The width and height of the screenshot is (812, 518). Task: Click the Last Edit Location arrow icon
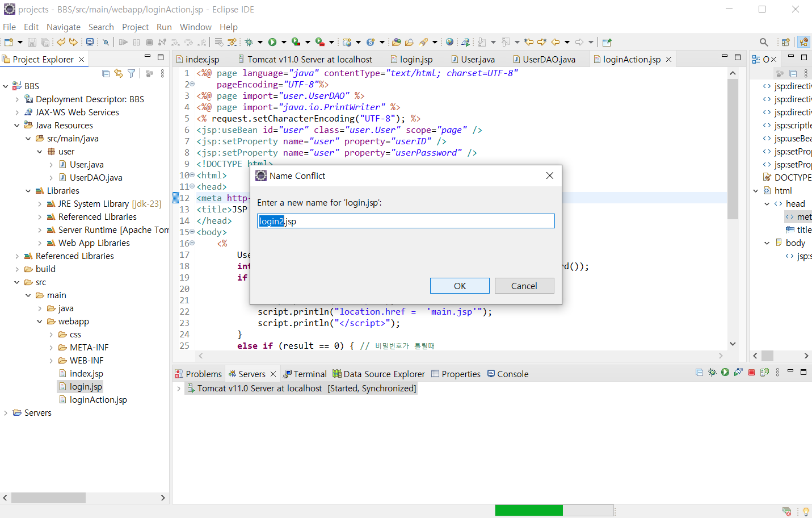tap(529, 42)
